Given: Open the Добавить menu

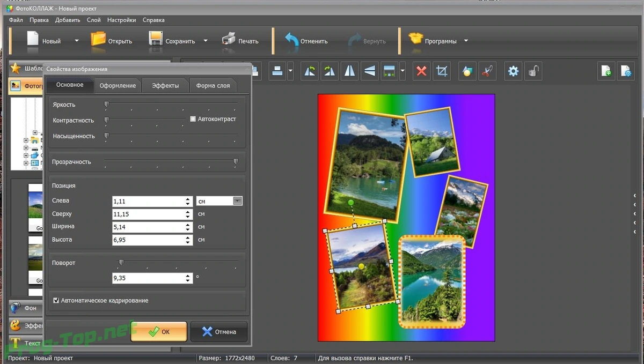Looking at the screenshot, I should (68, 20).
